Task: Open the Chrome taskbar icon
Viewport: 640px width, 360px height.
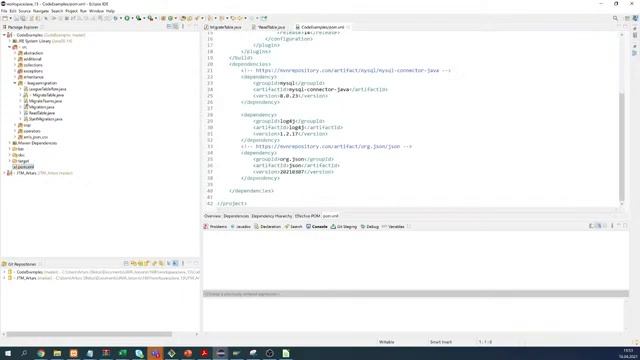Action: [x=41, y=353]
